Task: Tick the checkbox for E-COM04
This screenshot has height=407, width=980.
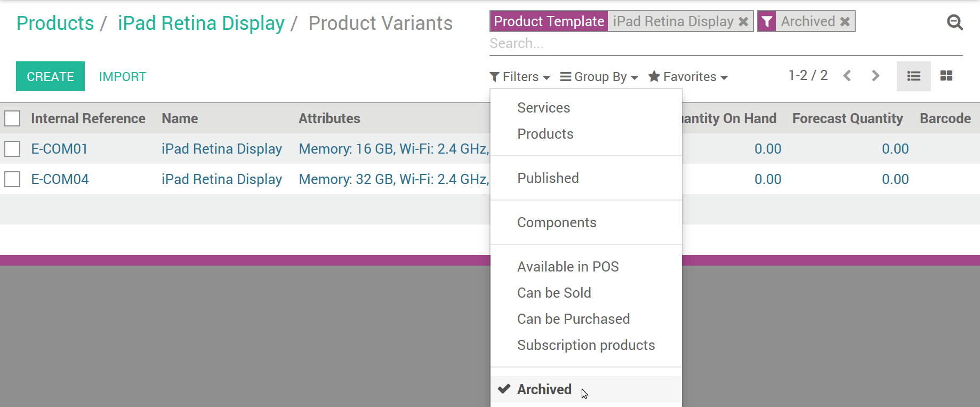Action: [12, 179]
